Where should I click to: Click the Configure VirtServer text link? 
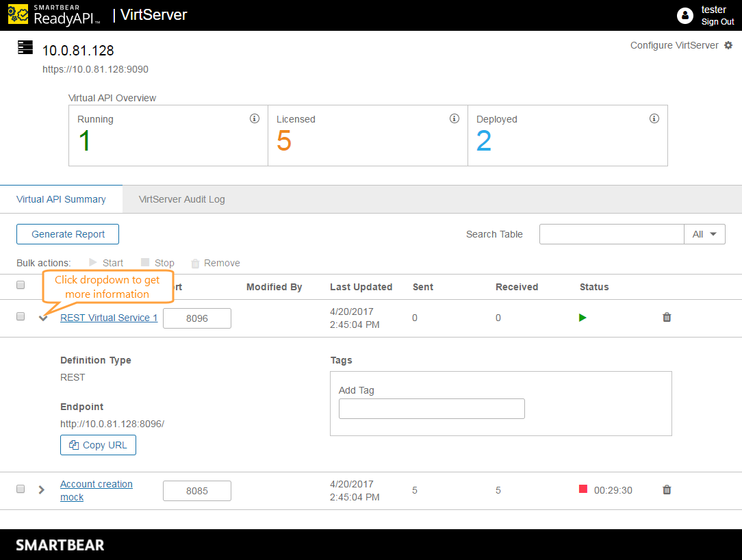674,45
